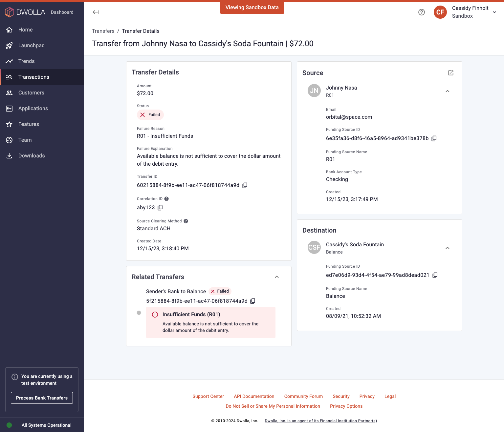
Task: Open the Customers section
Action: 31,93
